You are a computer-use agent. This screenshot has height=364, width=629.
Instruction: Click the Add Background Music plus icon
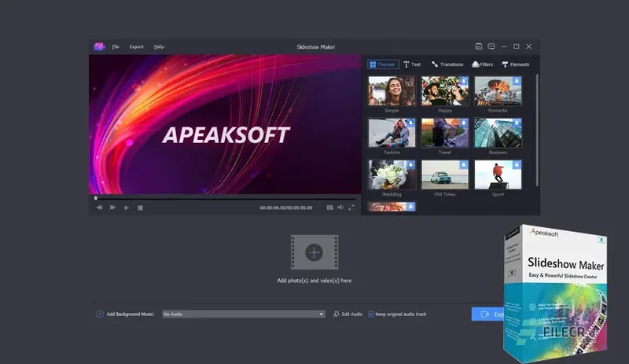tap(100, 314)
